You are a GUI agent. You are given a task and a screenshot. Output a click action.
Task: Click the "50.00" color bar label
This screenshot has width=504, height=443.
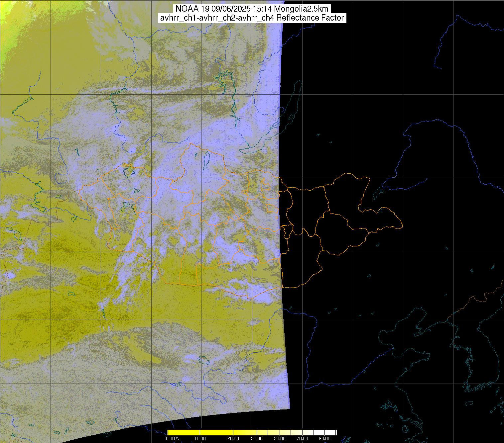[x=280, y=438]
